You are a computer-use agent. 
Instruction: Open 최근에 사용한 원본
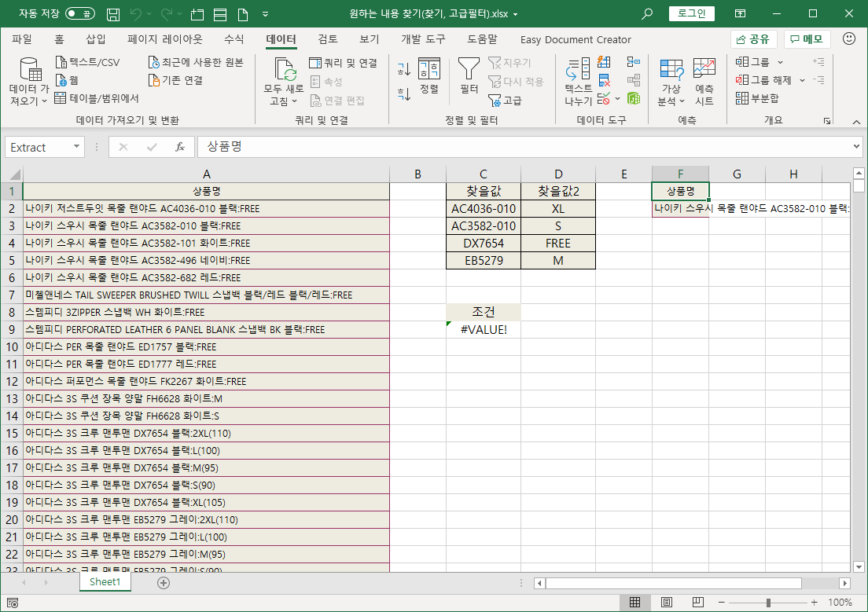[196, 63]
